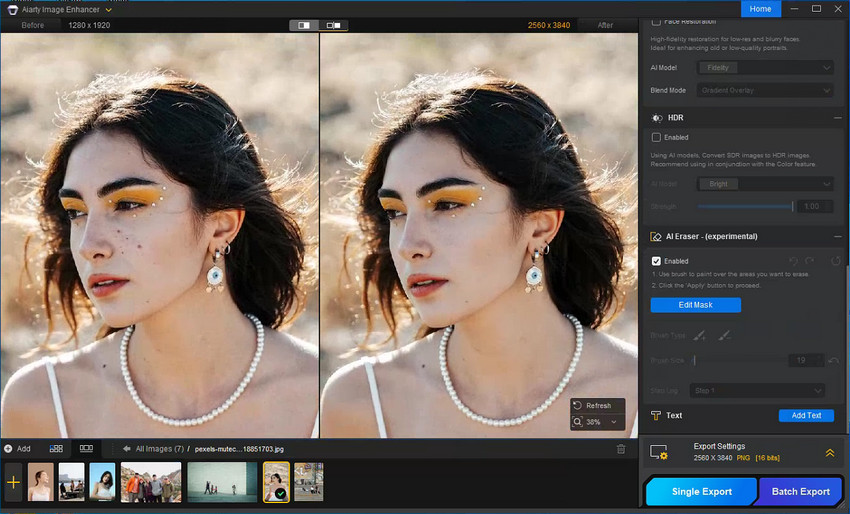Reset brush size with the undo arrow

[834, 361]
